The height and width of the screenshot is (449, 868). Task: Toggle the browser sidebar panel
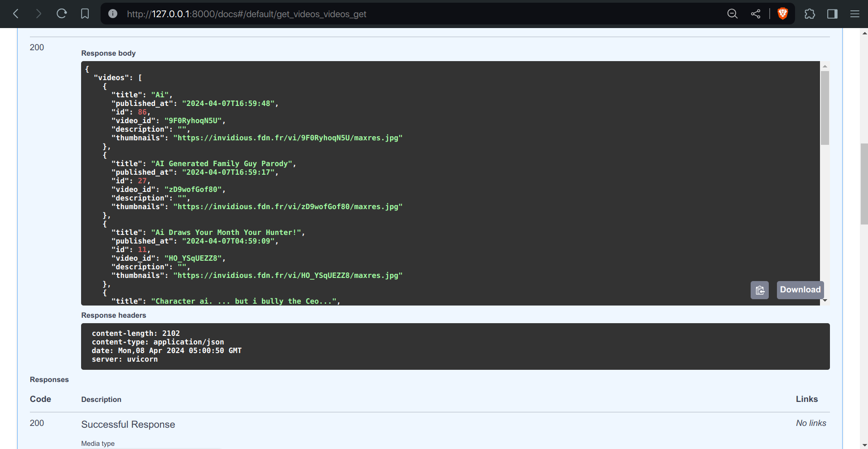832,14
